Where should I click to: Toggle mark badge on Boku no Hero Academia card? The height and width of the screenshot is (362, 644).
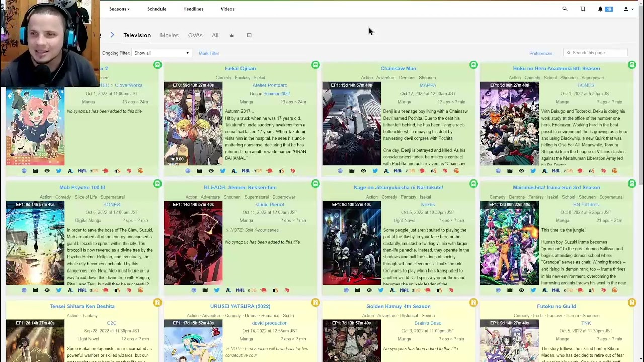tap(632, 65)
